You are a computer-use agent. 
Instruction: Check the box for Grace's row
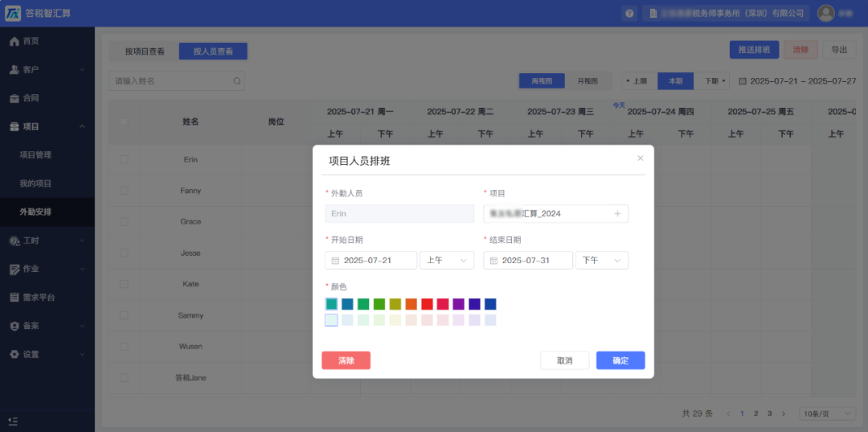[124, 221]
